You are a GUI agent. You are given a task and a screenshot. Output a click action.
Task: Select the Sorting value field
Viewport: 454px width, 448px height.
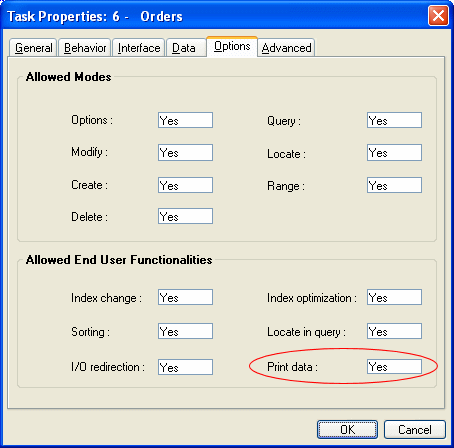coord(185,331)
